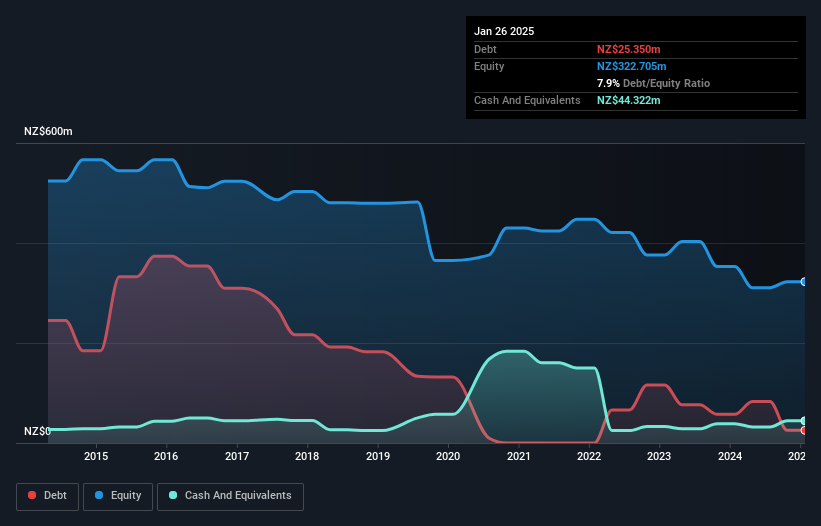This screenshot has height=526, width=821.
Task: Select the 2020 x-axis label
Action: [448, 457]
